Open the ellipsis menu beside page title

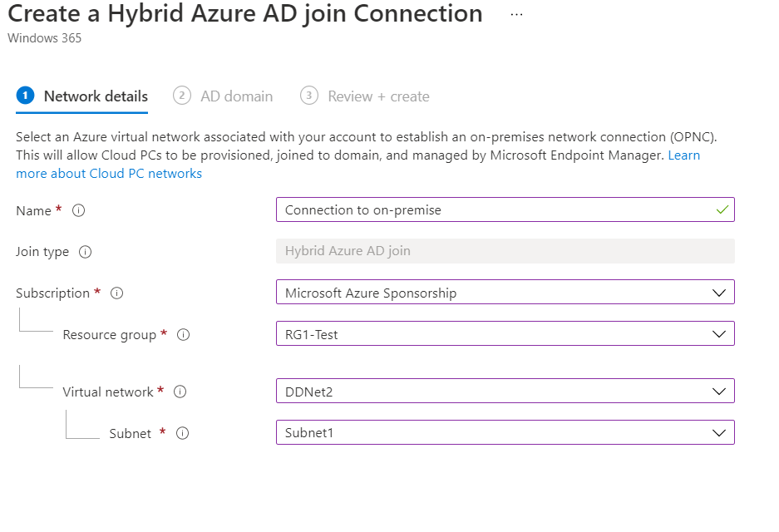tap(516, 14)
